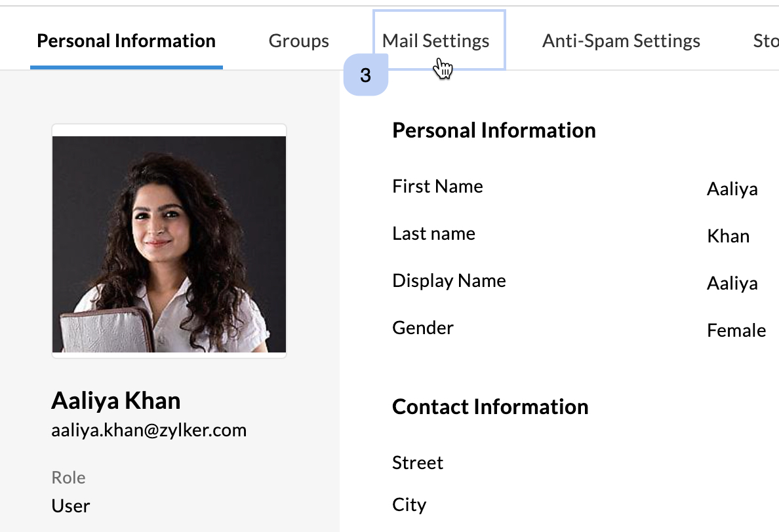The image size is (779, 532).
Task: Click the Street field label
Action: 418,463
